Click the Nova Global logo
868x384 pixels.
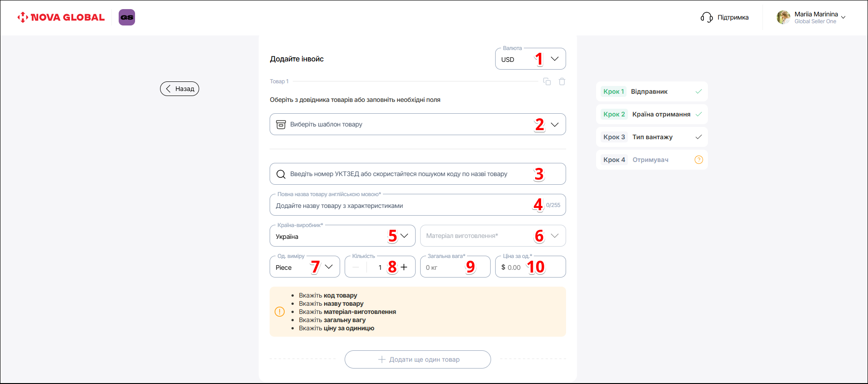[x=61, y=17]
